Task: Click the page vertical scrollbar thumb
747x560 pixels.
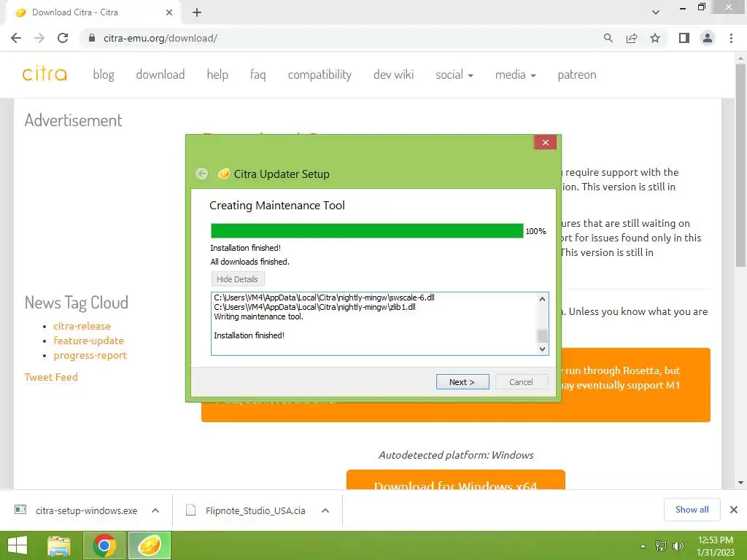Action: [x=740, y=164]
